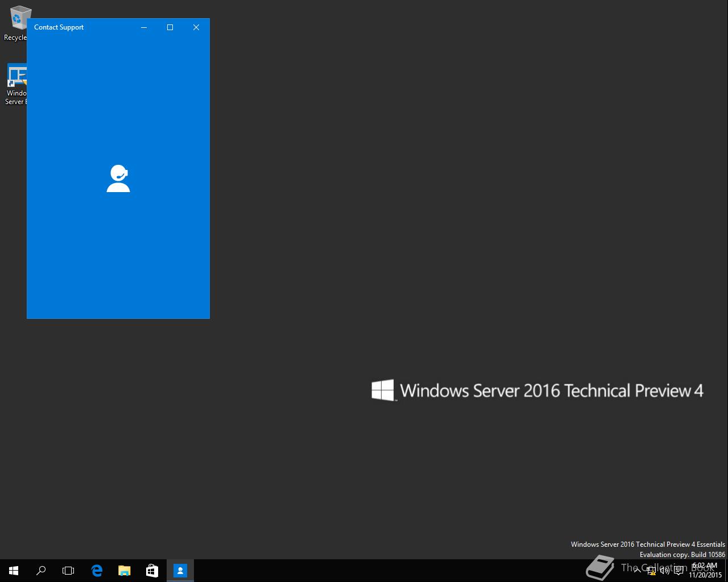Launch Microsoft Edge from taskbar
The width and height of the screenshot is (728, 582).
pos(97,571)
